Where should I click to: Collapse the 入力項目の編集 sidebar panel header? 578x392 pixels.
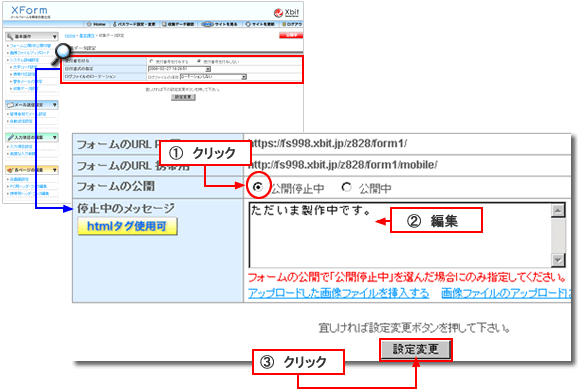[32, 137]
